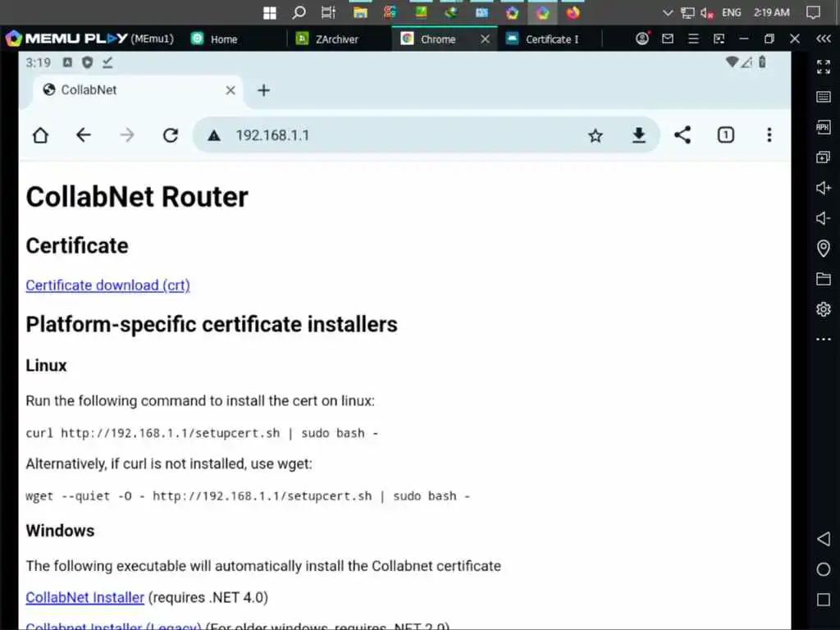The image size is (840, 630).
Task: Click the curl setupcert.sh command text
Action: coord(202,433)
